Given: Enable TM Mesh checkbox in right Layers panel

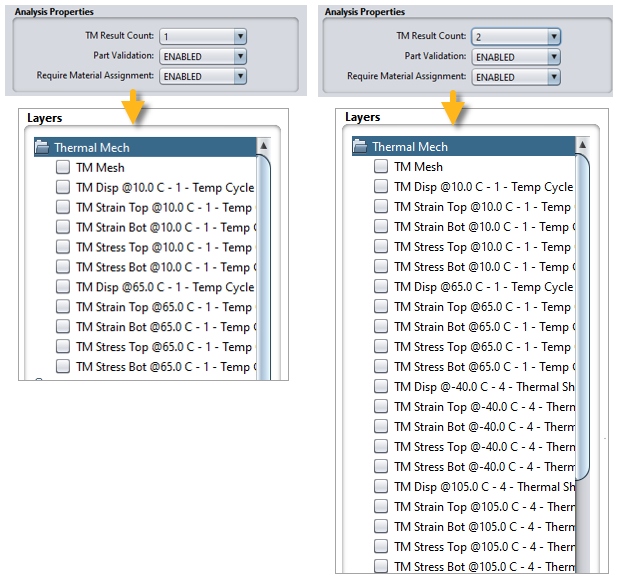Looking at the screenshot, I should (x=381, y=166).
